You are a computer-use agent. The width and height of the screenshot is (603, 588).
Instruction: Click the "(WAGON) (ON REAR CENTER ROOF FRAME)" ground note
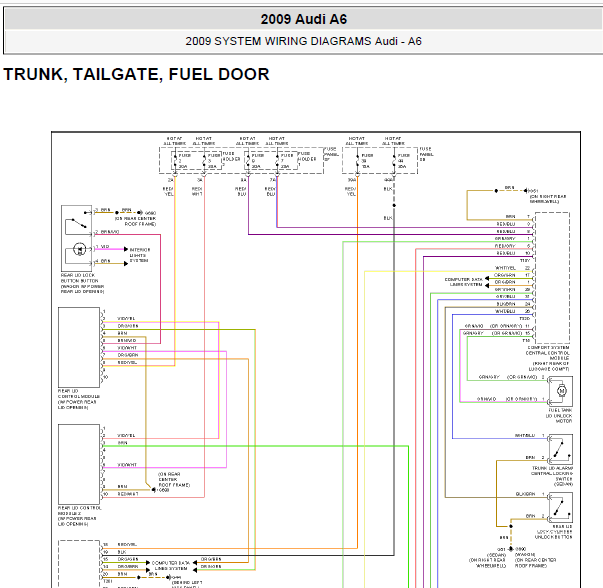(535, 560)
